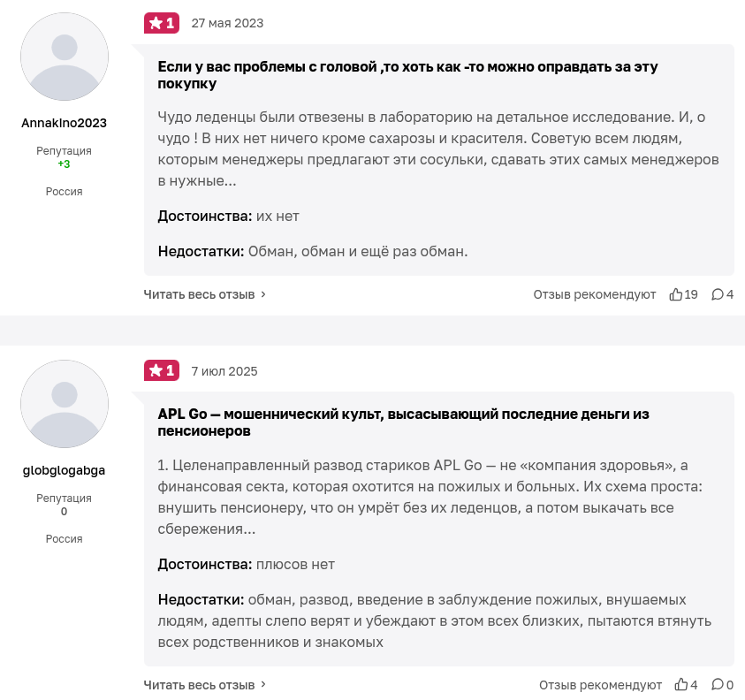Open the Annakino2023 username profile link
745x700 pixels.
64,123
